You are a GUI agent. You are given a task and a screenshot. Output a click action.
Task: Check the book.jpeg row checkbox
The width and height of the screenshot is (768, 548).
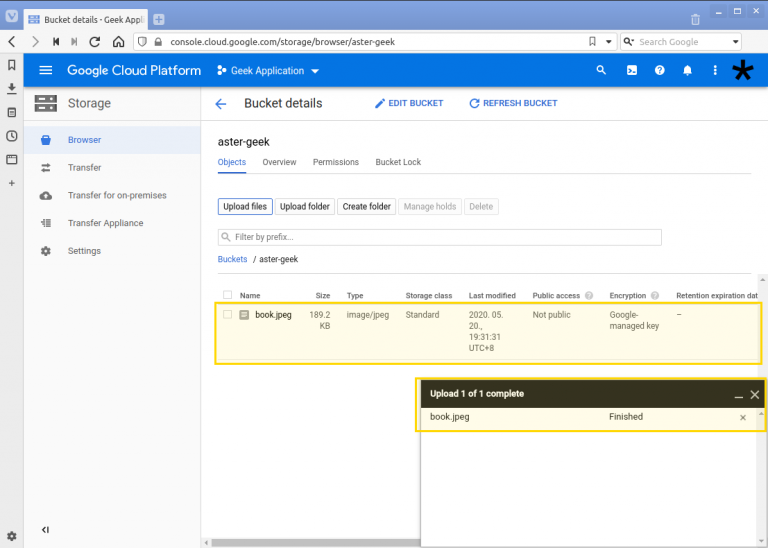(227, 314)
